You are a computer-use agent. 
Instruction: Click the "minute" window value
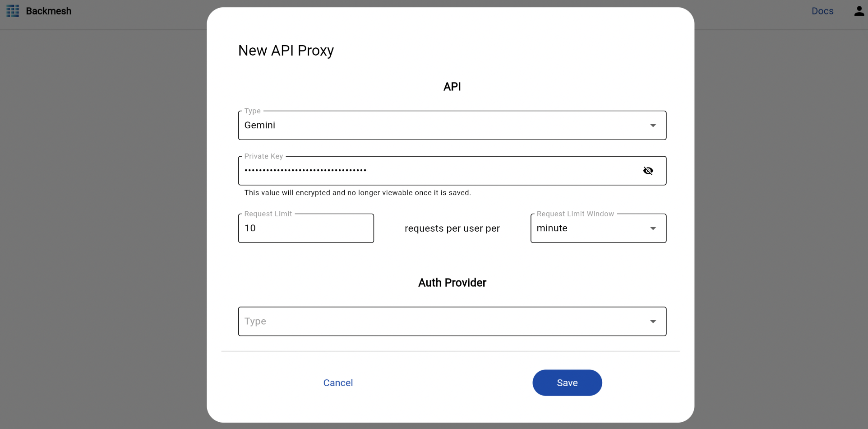[552, 228]
